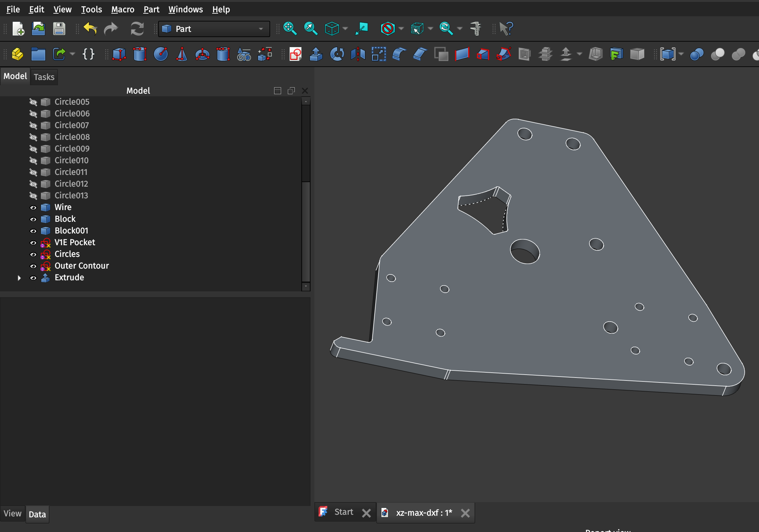Open the measure distance tool
This screenshot has height=532, width=759.
click(476, 29)
